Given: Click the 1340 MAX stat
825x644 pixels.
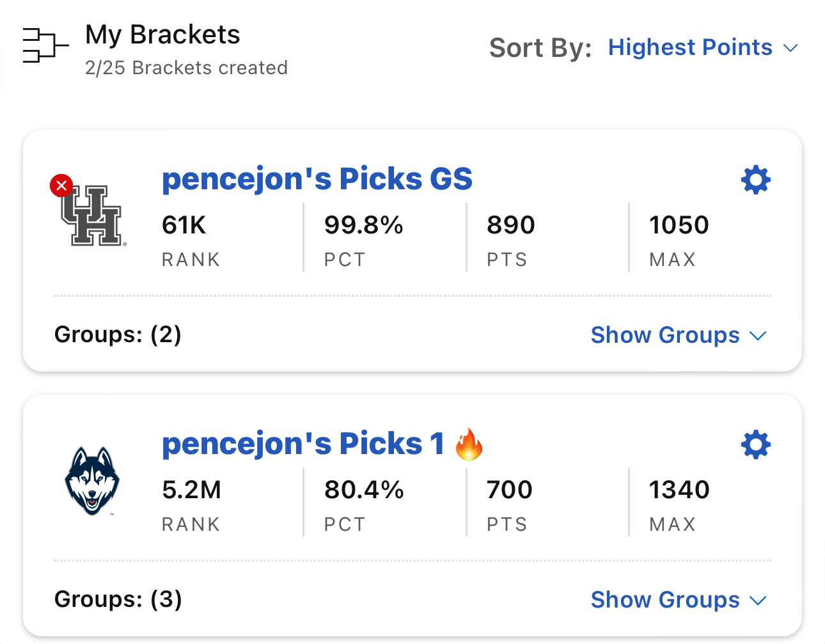Looking at the screenshot, I should 679,506.
